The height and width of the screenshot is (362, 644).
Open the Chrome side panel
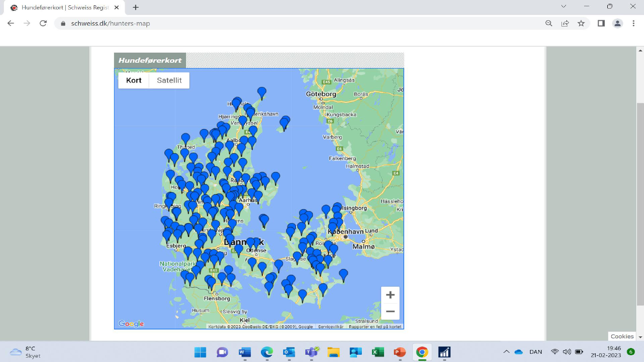[x=601, y=23]
